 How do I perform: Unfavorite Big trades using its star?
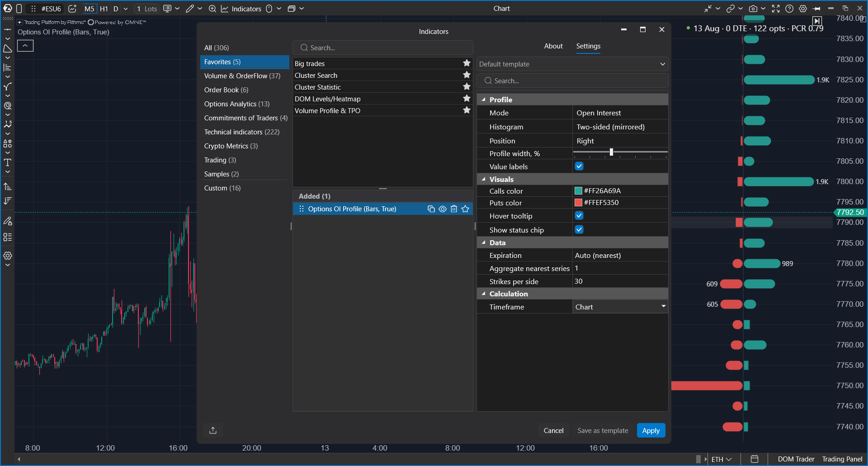pyautogui.click(x=467, y=63)
